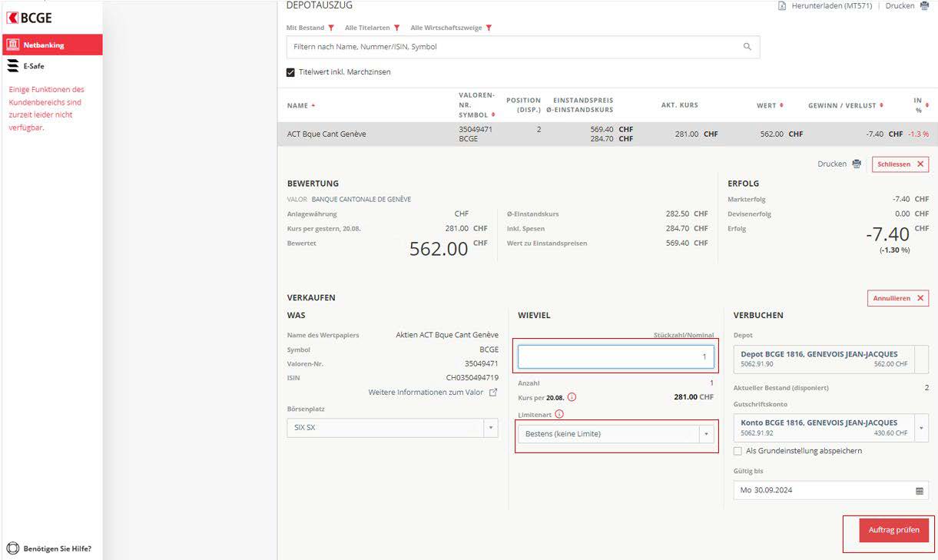Click the magnifier search icon
This screenshot has width=938, height=560.
click(x=747, y=47)
